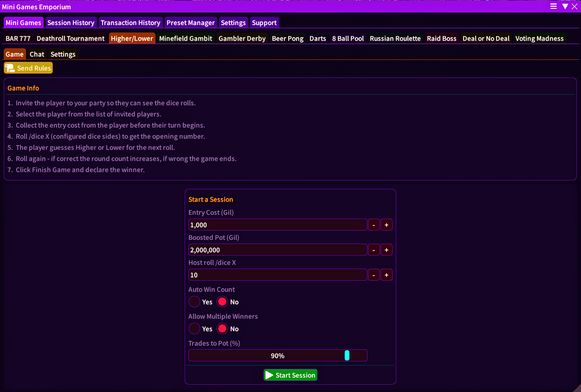Select the Deathroll Tournament game tab
Viewport: 581px width, 392px height.
(71, 39)
